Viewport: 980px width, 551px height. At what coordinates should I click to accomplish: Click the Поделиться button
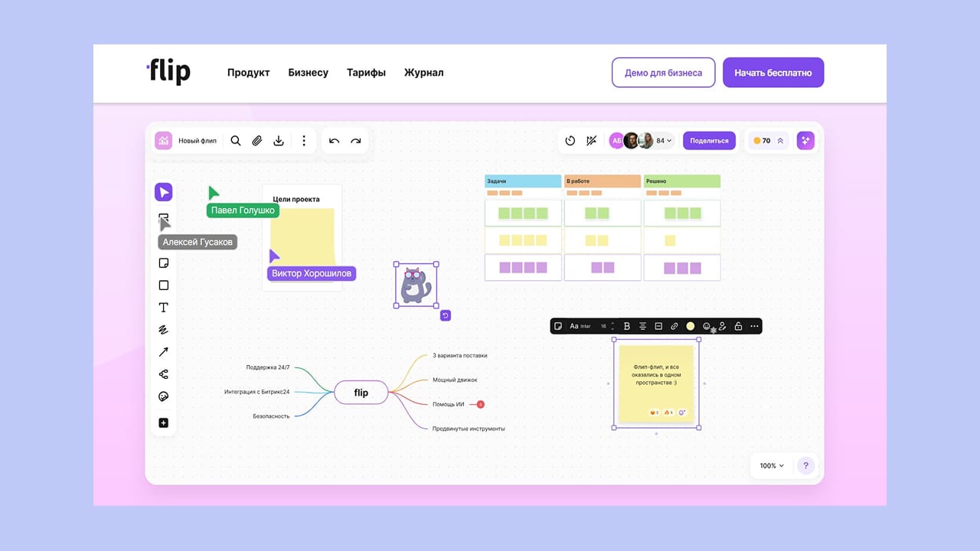709,141
